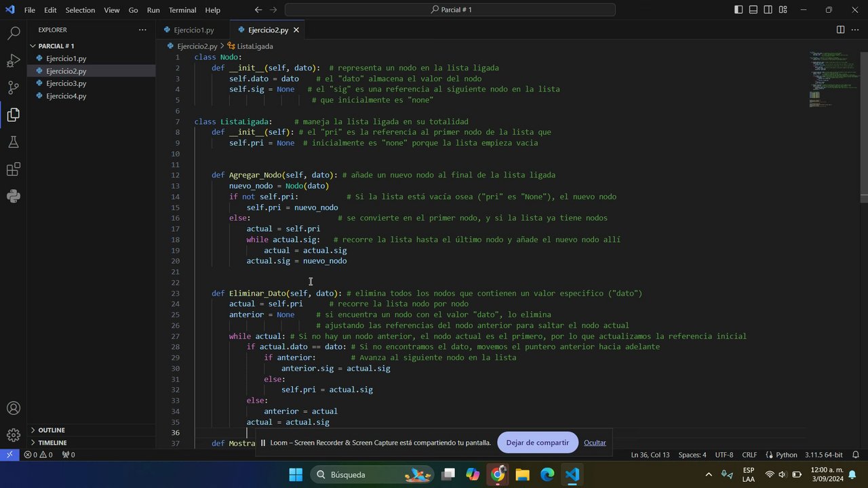
Task: Switch to the Ejercicio1.py tab
Action: 193,30
